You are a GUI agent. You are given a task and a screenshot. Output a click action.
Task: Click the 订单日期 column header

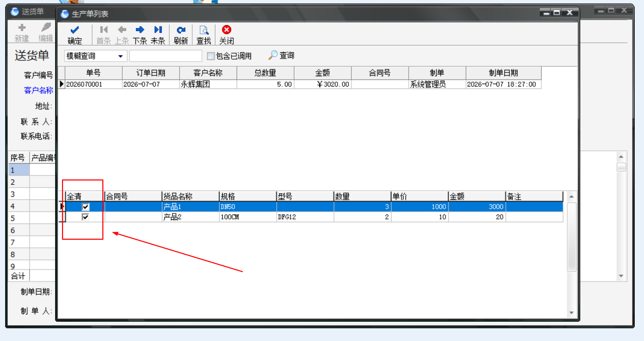click(151, 73)
